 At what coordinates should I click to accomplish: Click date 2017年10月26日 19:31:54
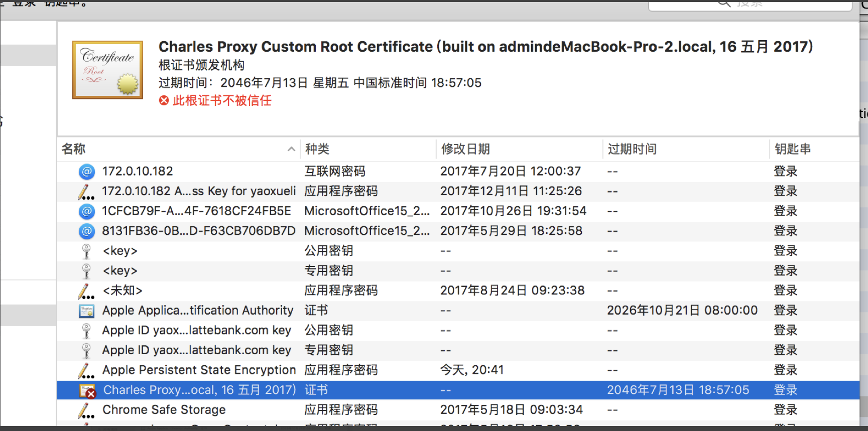point(513,211)
